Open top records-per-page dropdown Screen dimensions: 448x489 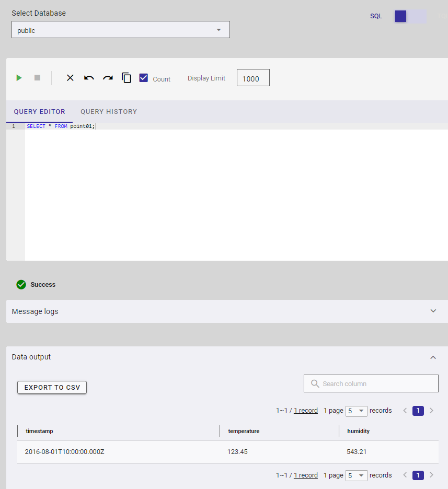pos(357,411)
